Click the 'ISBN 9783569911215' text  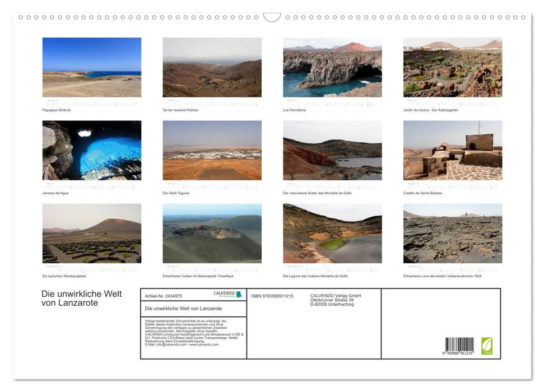[272, 296]
